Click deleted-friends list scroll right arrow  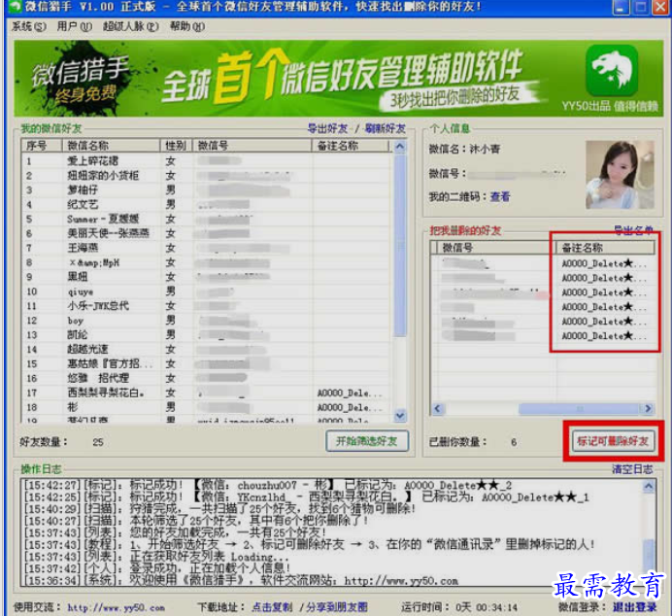[648, 408]
